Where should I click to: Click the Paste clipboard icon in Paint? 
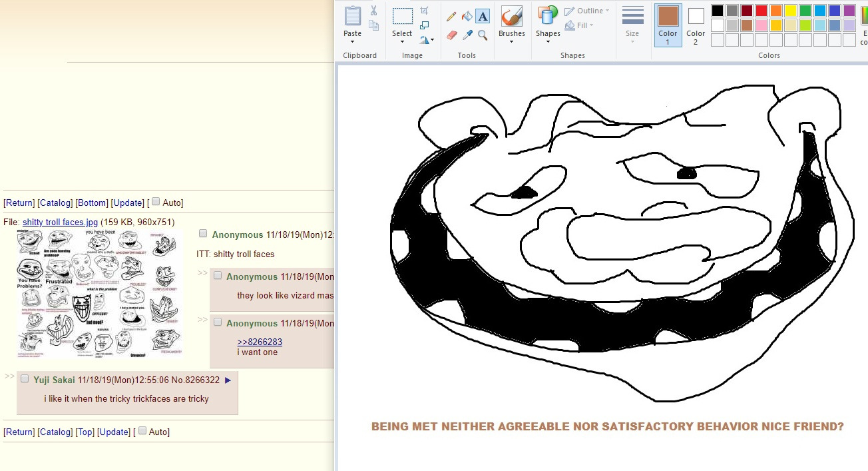(x=352, y=16)
